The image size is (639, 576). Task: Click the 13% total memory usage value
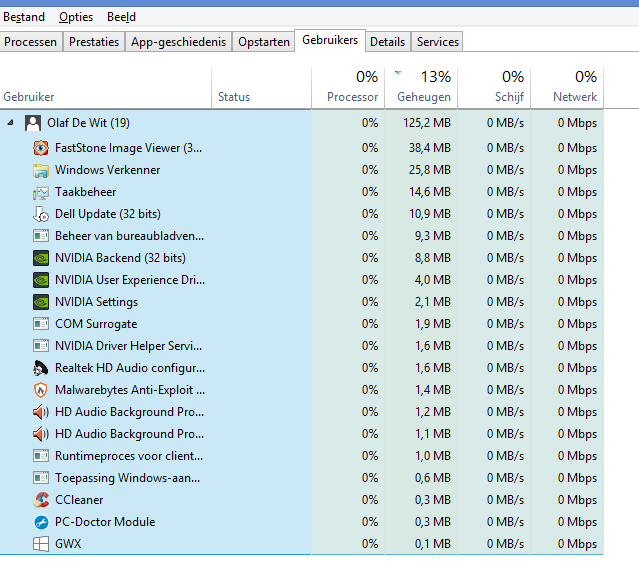tap(436, 77)
